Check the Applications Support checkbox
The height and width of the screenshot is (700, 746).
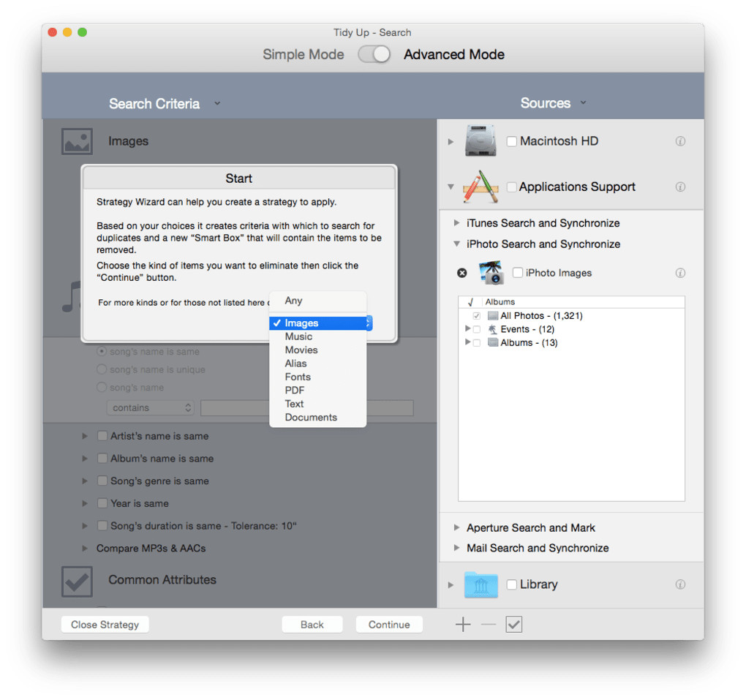click(x=511, y=187)
